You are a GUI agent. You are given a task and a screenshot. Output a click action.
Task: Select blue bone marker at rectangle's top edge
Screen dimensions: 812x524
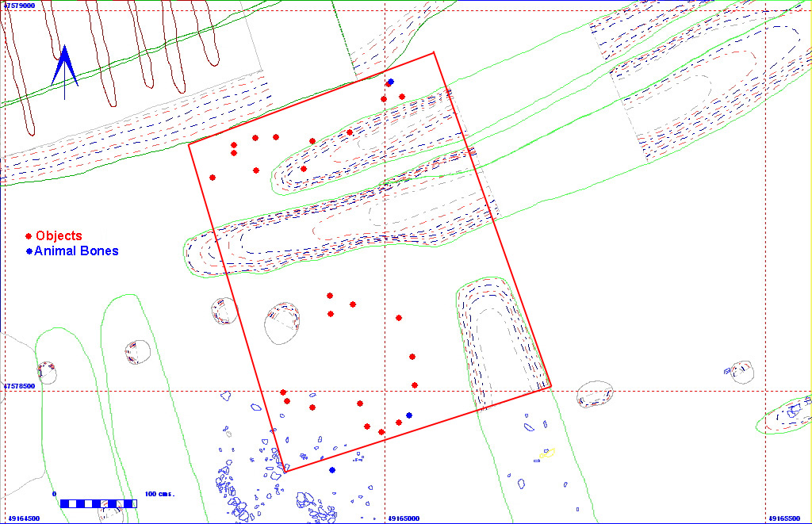390,82
